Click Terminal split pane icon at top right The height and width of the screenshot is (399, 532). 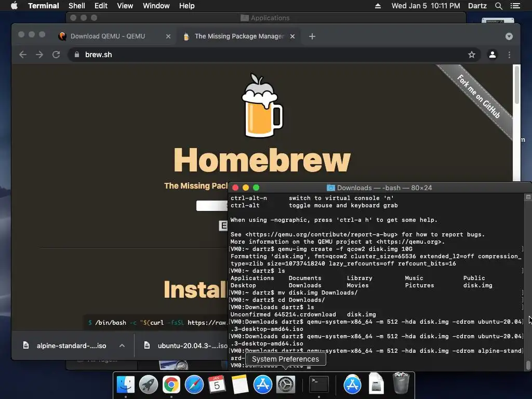point(528,197)
